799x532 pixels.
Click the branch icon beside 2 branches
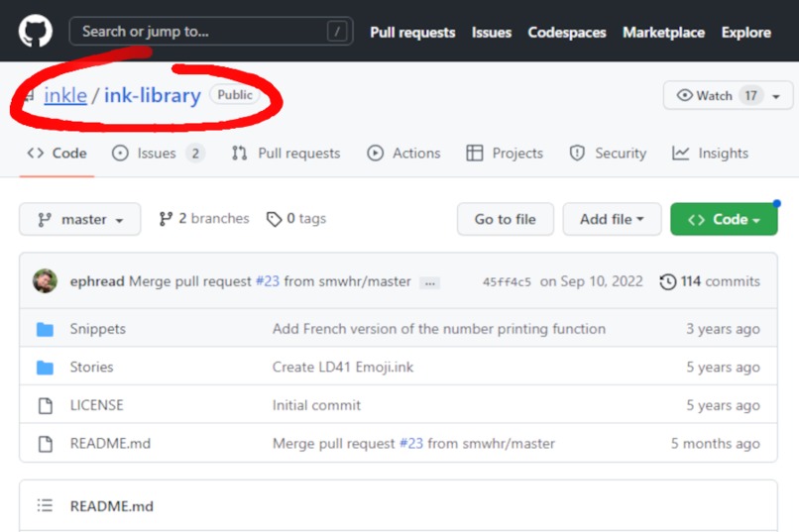tap(166, 218)
